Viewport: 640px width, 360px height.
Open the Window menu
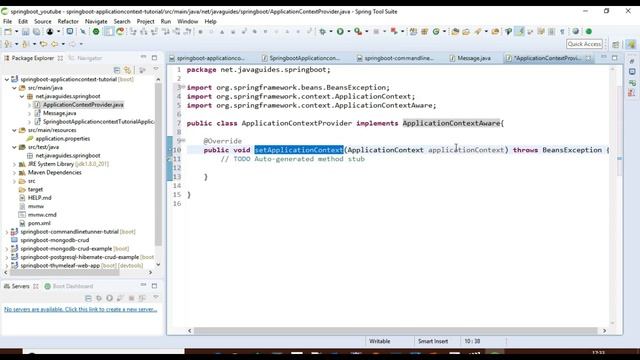(187, 21)
